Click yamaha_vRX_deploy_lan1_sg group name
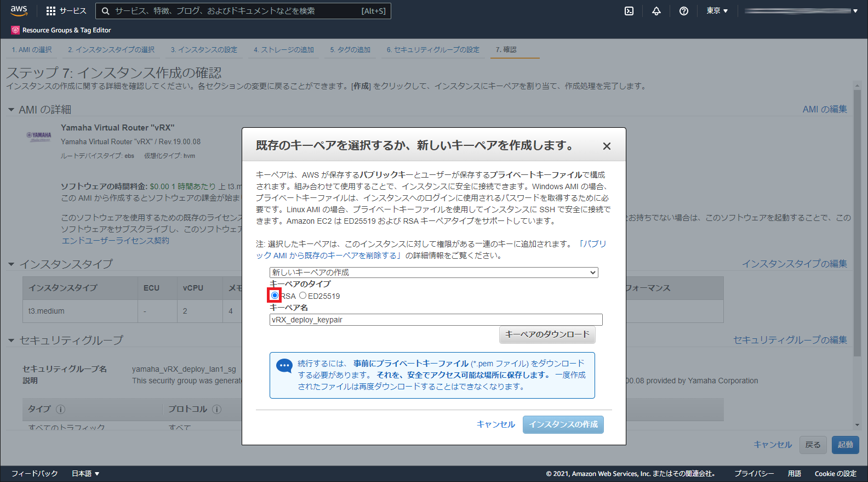 pyautogui.click(x=184, y=369)
